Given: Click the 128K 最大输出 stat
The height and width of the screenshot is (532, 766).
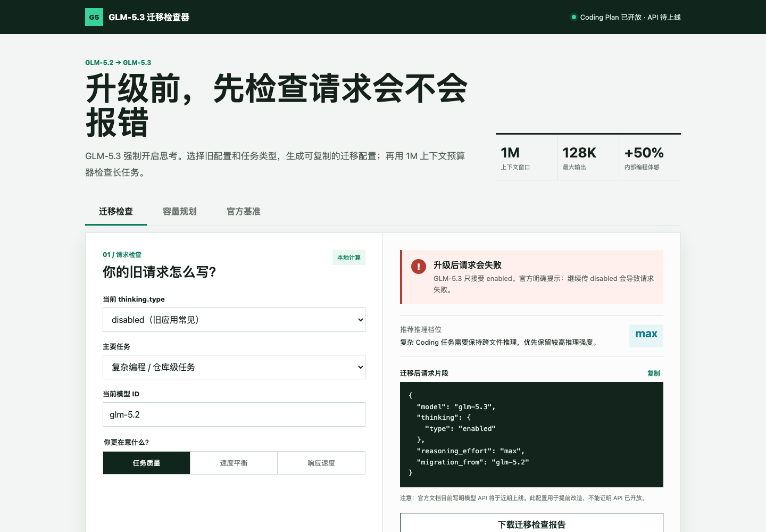Looking at the screenshot, I should pyautogui.click(x=588, y=157).
